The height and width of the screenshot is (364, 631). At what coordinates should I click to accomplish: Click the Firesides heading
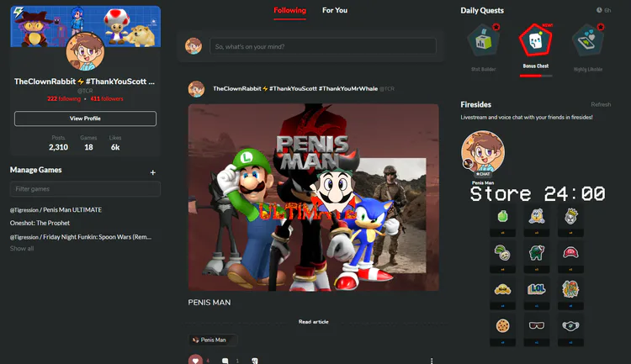[475, 104]
